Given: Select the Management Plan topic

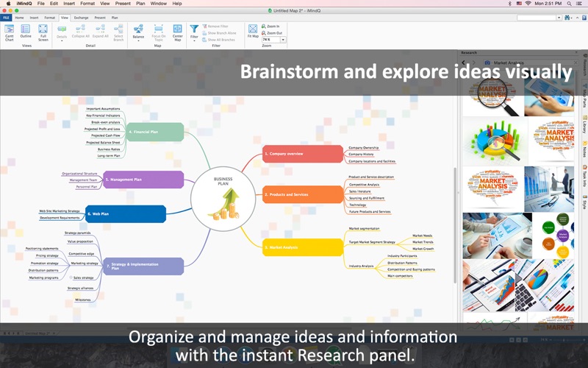Looking at the screenshot, I should coord(143,180).
